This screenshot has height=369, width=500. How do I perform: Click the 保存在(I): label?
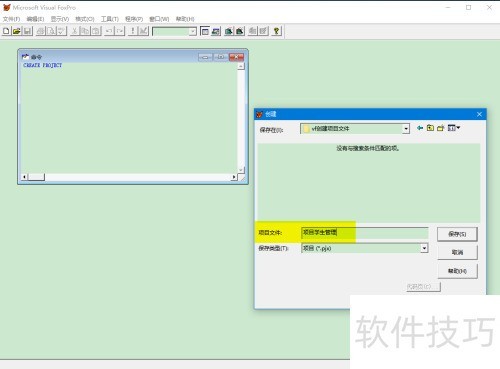point(271,130)
